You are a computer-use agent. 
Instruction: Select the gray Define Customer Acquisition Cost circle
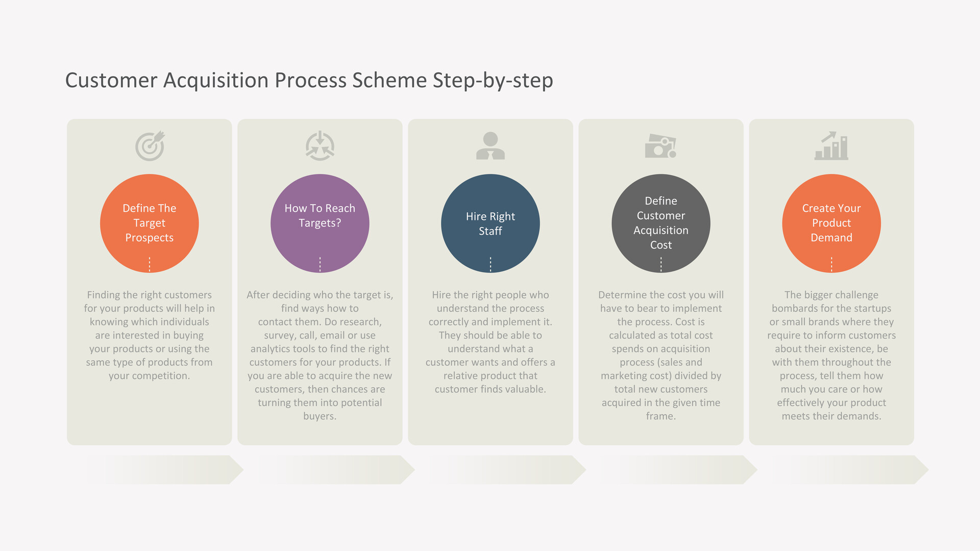coord(661,223)
